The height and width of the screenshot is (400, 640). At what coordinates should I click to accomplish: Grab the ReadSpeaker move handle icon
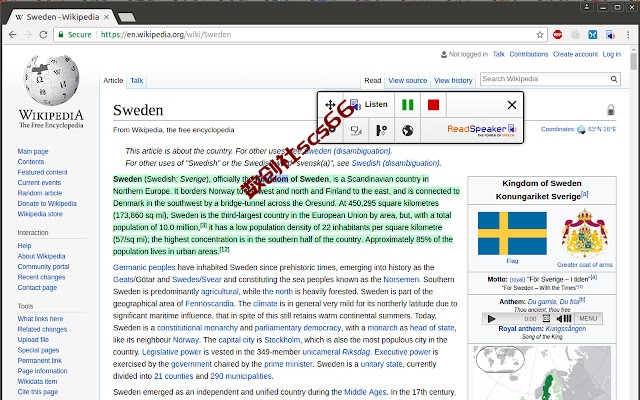(x=330, y=105)
